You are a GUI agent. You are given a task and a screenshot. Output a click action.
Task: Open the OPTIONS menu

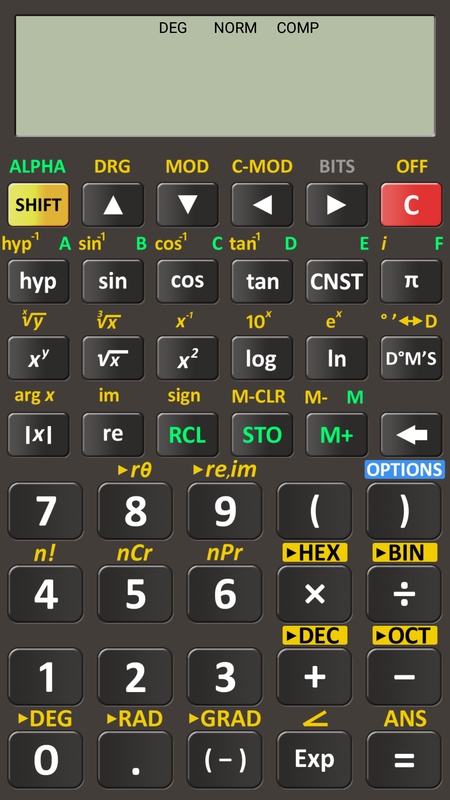click(405, 470)
